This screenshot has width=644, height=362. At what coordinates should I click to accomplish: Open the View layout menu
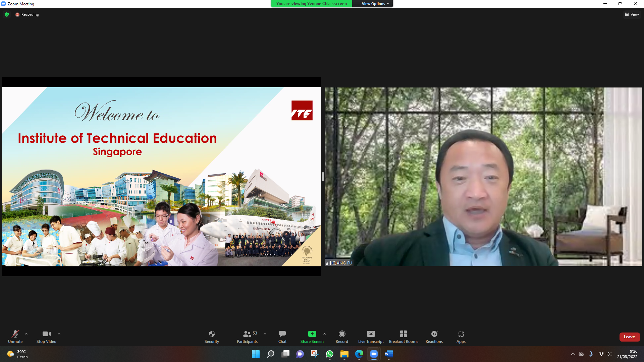click(632, 14)
